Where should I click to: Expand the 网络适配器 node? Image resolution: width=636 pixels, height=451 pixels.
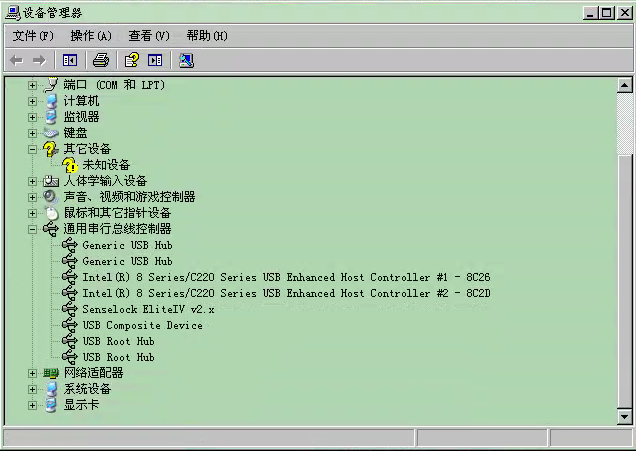pyautogui.click(x=32, y=374)
